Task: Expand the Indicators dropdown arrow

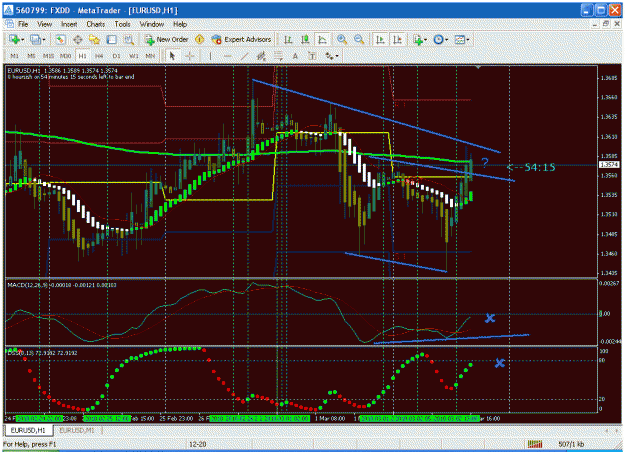Action: (x=425, y=40)
